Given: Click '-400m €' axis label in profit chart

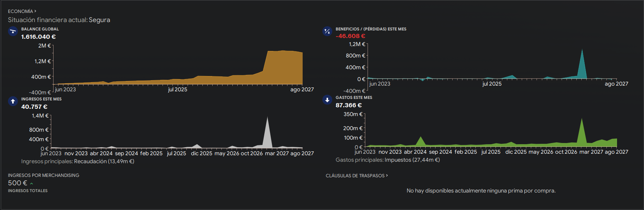Looking at the screenshot, I should 354,91.
